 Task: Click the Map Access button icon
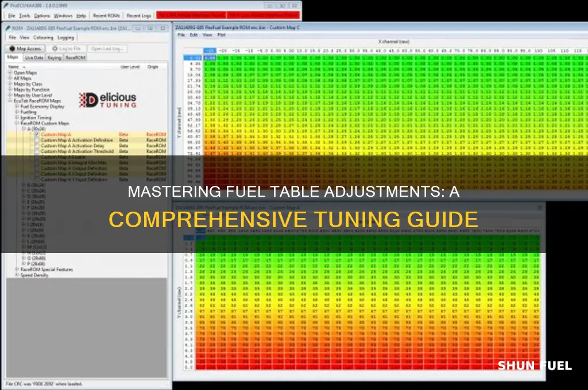coord(12,49)
